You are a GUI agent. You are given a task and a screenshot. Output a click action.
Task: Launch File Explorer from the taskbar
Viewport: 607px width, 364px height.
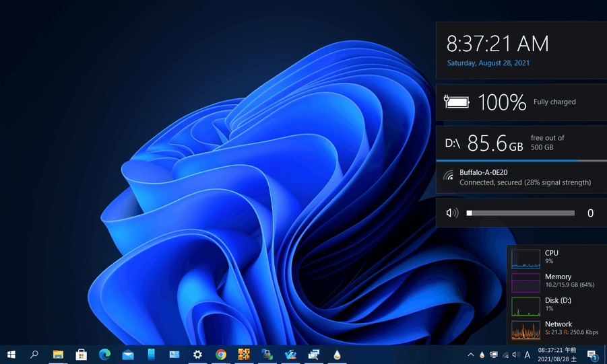pyautogui.click(x=58, y=355)
